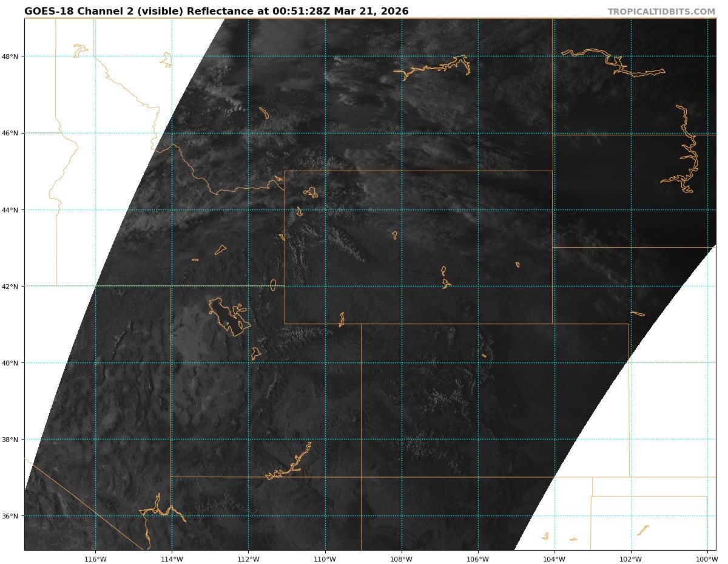Click the 104°W longitude label
Viewport: 728px width, 564px height.
tap(554, 559)
